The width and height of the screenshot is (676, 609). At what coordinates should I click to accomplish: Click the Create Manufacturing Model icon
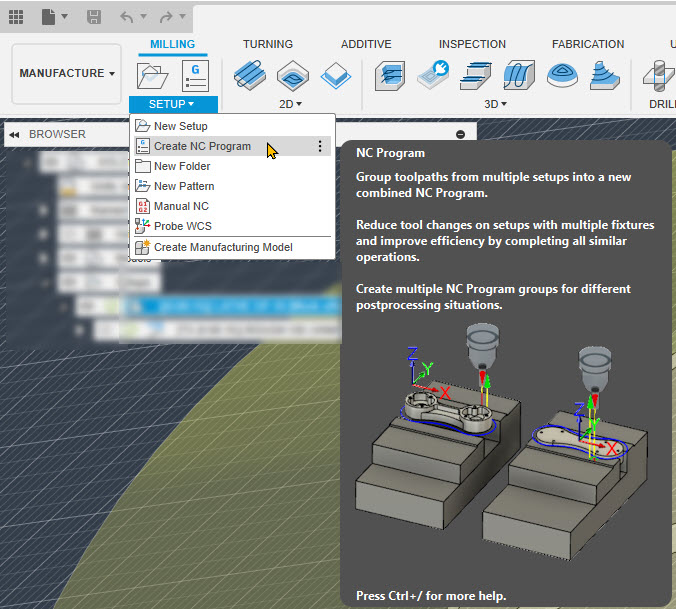click(x=142, y=247)
